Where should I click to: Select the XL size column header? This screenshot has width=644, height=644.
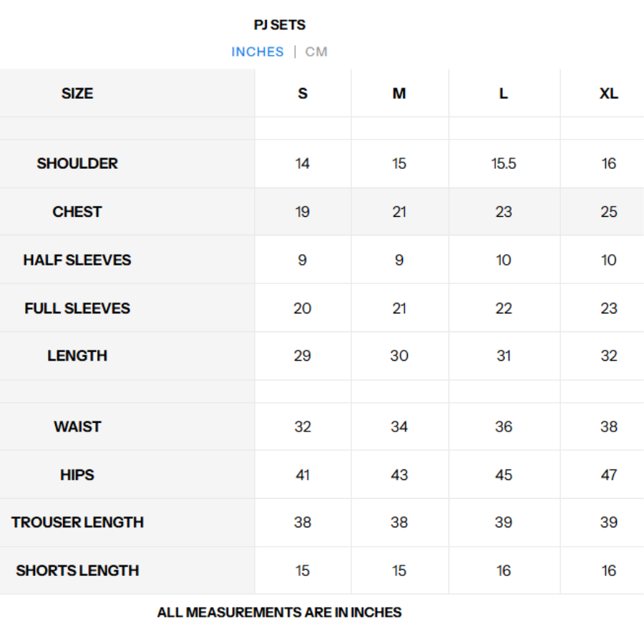(x=609, y=94)
